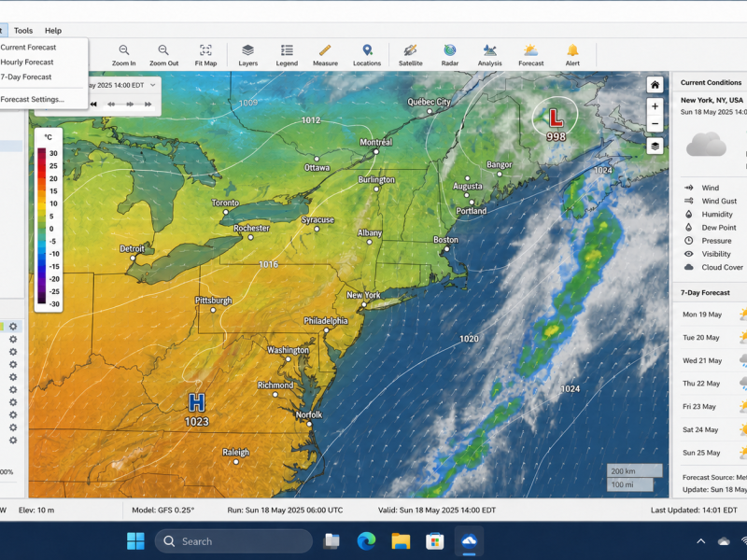Step forward one frame in timeline
Viewport: 747px width, 560px height.
point(130,104)
